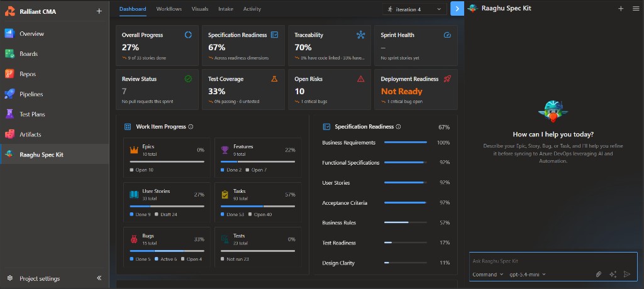Click the Features trophy icon
Viewport: 644px width, 289px height.
click(225, 150)
